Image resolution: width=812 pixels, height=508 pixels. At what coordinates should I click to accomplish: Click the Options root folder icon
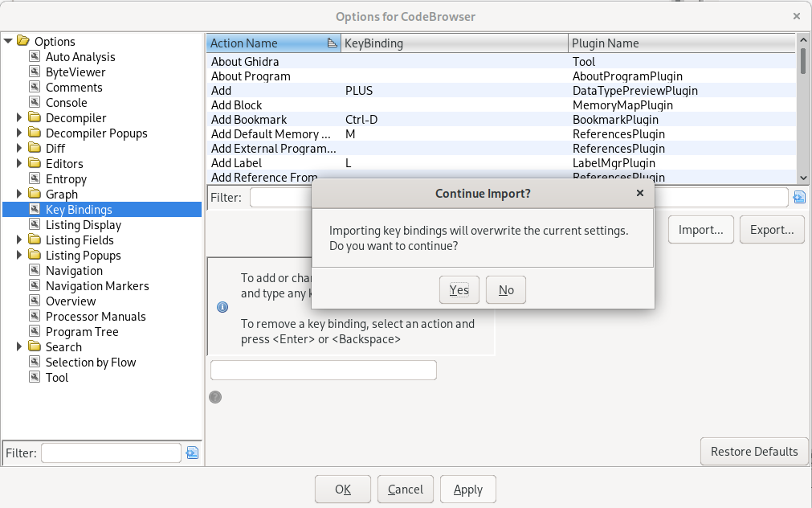(x=22, y=40)
